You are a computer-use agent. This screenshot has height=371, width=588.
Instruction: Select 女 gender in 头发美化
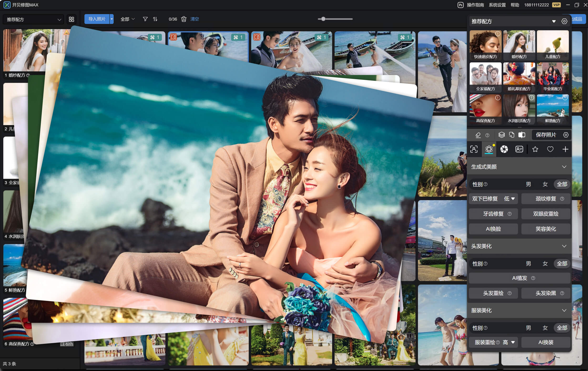click(x=545, y=264)
